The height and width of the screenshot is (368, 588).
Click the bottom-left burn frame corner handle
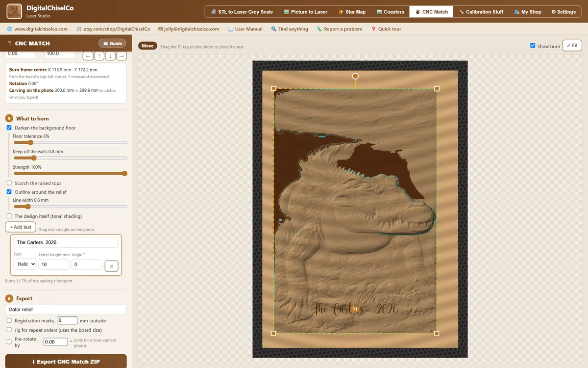(273, 333)
